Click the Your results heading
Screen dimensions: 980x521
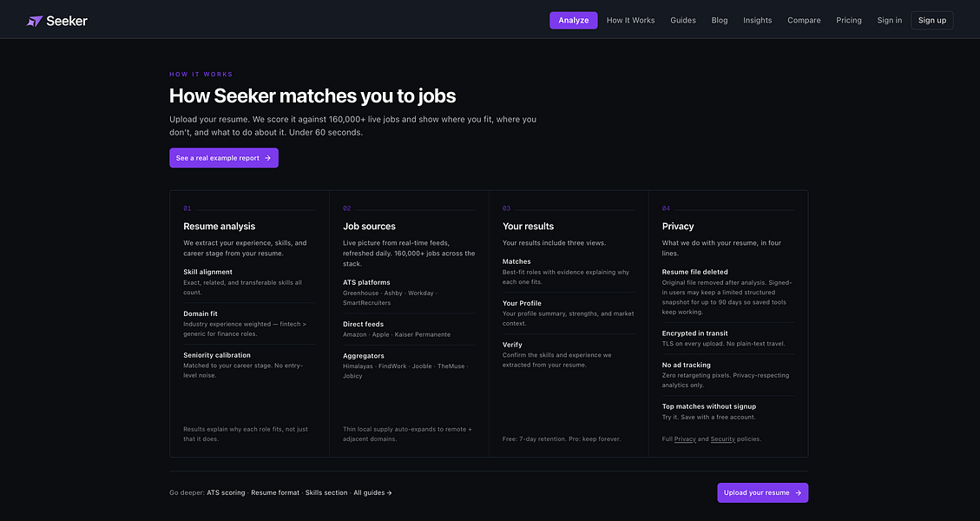[x=528, y=227]
